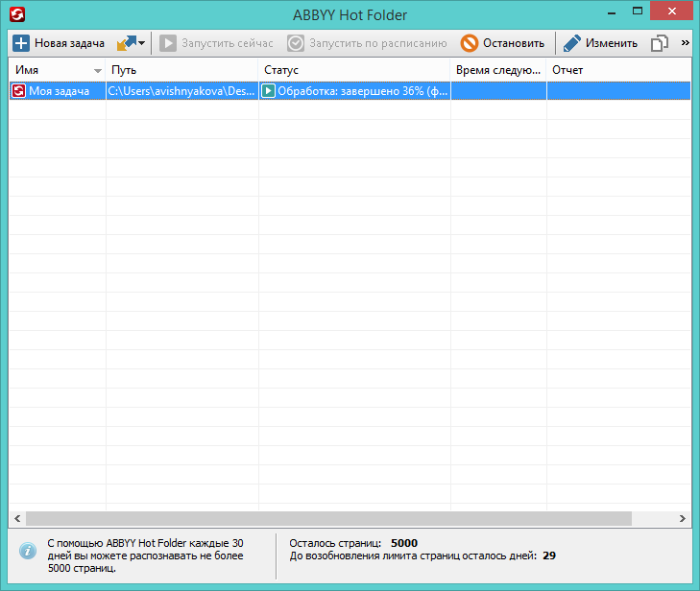Click the horizontal scrollbar right arrow
The width and height of the screenshot is (700, 591).
pyautogui.click(x=683, y=518)
